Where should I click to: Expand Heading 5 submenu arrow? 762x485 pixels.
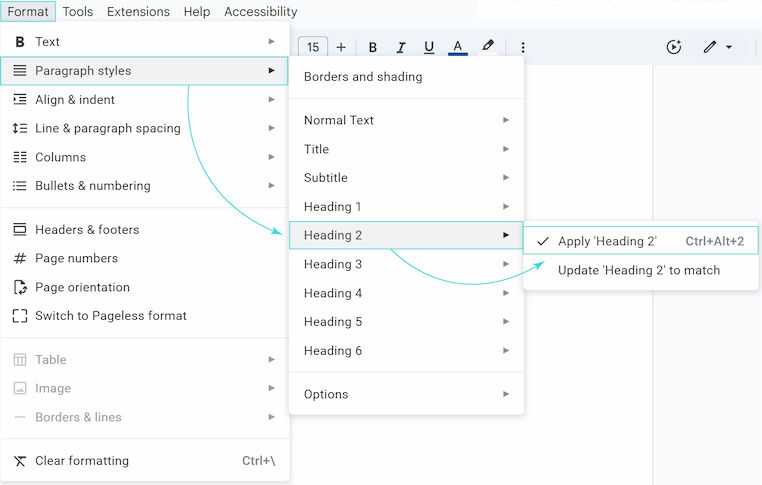pos(506,321)
